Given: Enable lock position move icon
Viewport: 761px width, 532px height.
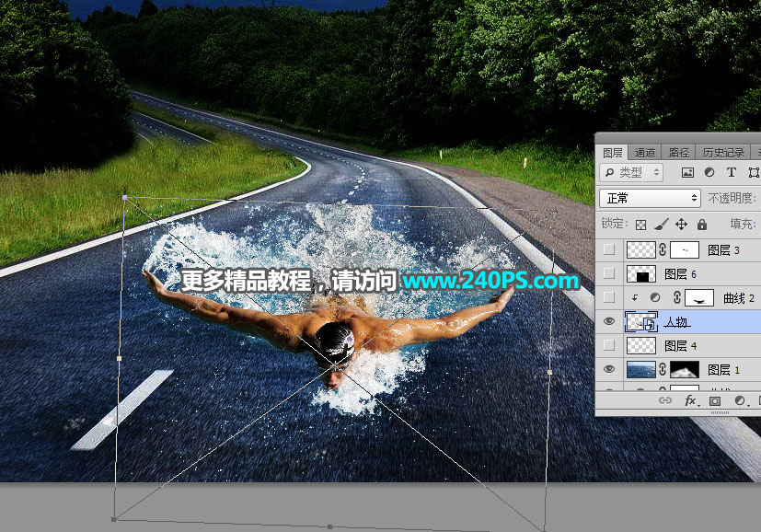Looking at the screenshot, I should pos(682,224).
